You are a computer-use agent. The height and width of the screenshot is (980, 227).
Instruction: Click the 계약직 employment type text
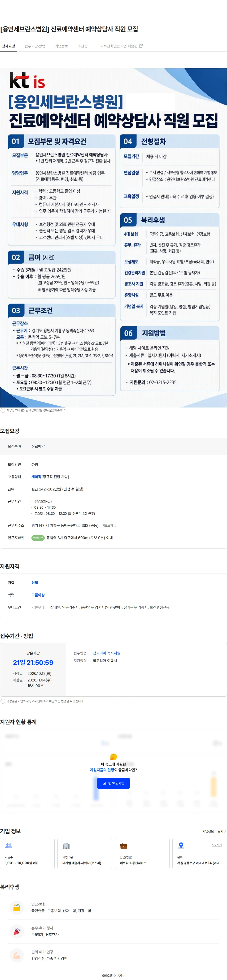pos(36,477)
